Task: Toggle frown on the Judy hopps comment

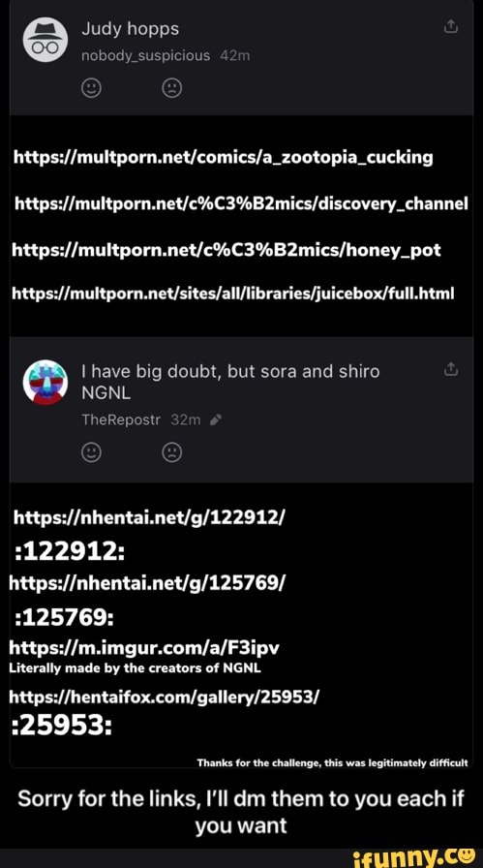Action: [172, 87]
